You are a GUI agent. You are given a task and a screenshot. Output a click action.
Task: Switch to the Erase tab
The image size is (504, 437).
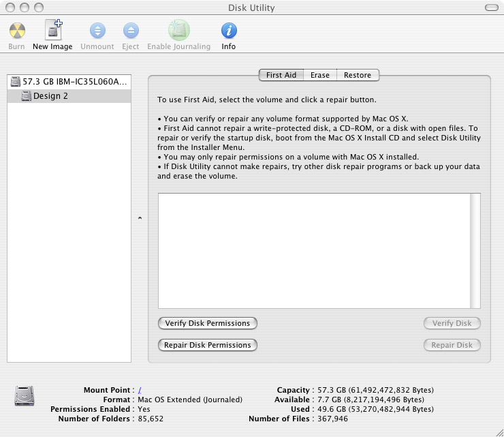coord(320,75)
